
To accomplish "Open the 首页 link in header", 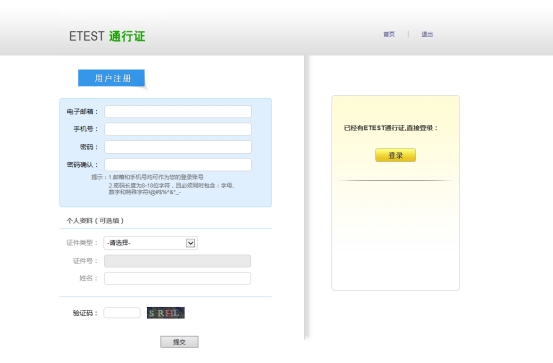I will click(x=389, y=34).
